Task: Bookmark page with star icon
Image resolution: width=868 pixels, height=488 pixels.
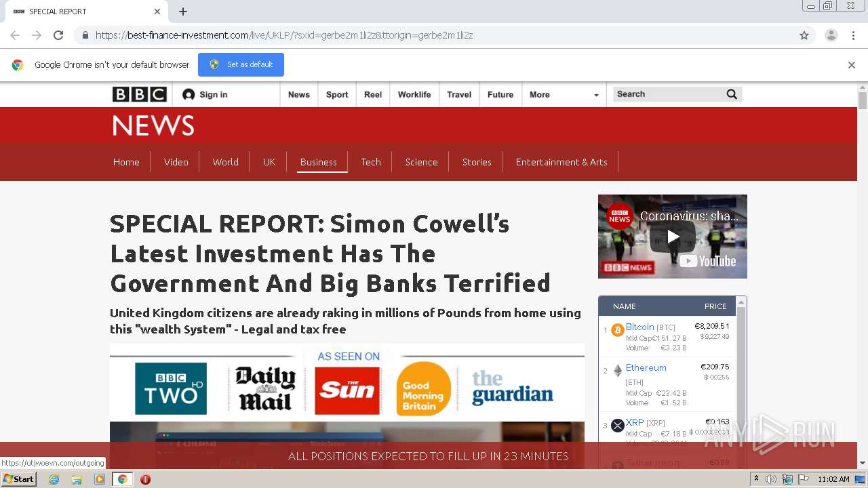Action: click(x=804, y=35)
